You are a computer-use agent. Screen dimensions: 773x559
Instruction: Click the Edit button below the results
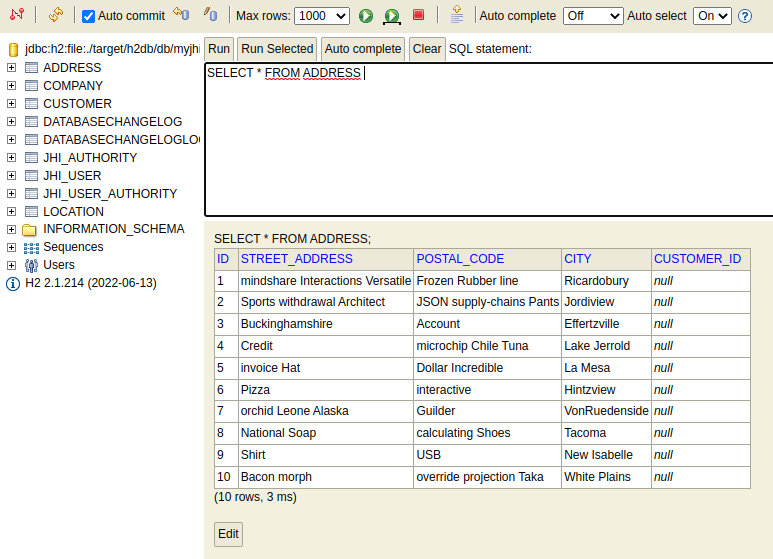click(x=228, y=534)
